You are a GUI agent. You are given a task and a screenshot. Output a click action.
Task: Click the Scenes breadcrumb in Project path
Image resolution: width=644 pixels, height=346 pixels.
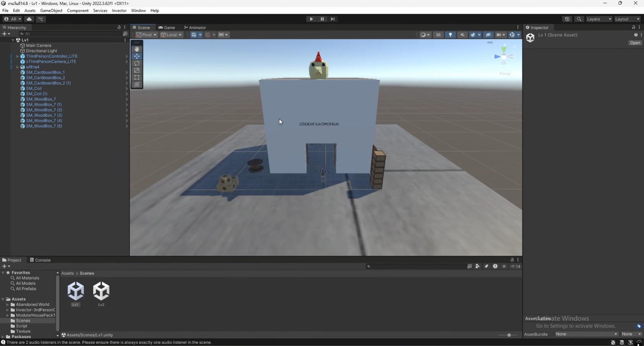[x=87, y=273]
